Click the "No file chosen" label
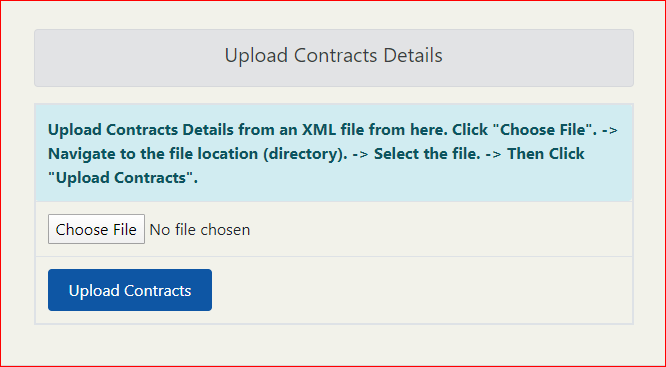Screen dimensions: 666x367 (200, 230)
